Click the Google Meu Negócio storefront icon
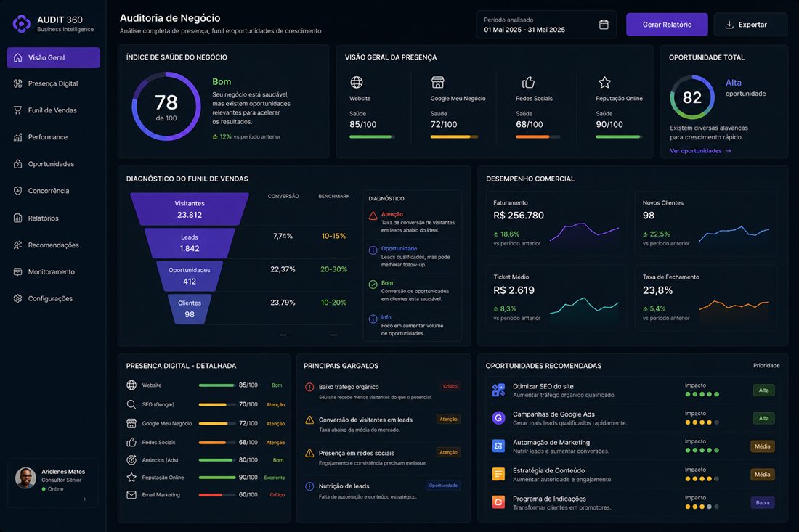 tap(438, 82)
